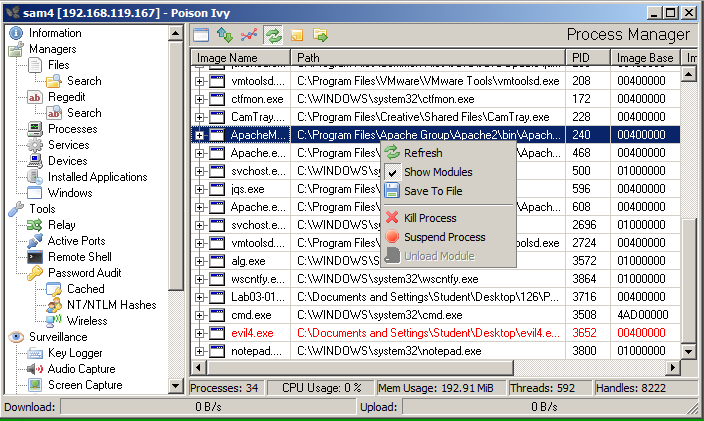Click the graph line toolbar icon

(249, 35)
